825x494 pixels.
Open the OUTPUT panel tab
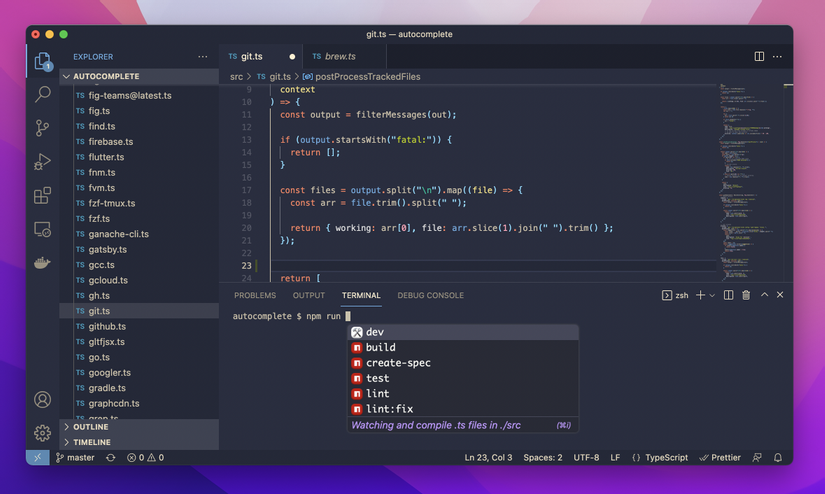(309, 296)
